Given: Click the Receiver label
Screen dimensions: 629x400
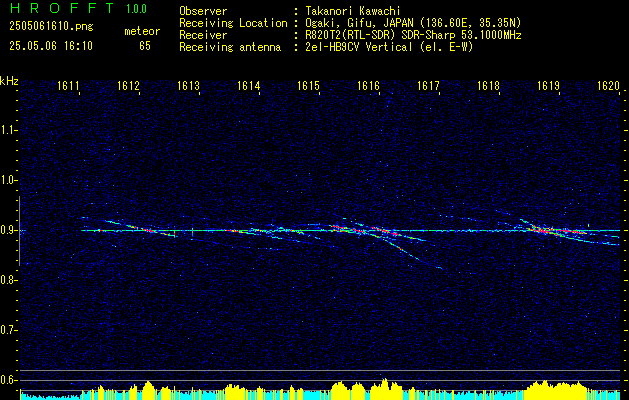Looking at the screenshot, I should pyautogui.click(x=203, y=35).
